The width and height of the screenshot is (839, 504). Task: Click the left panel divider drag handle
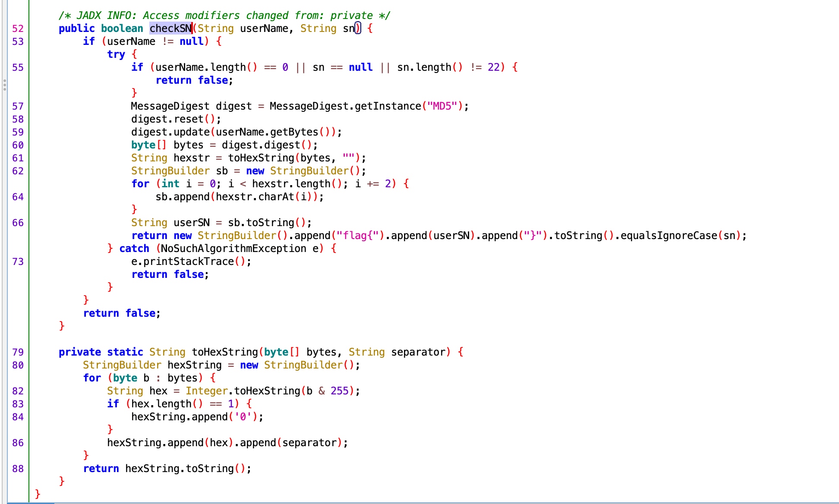coord(4,85)
